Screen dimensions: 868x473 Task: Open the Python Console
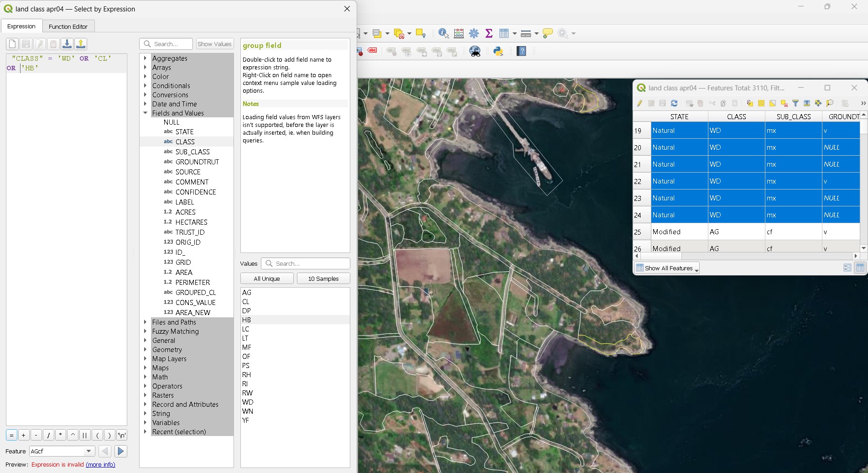click(x=498, y=51)
